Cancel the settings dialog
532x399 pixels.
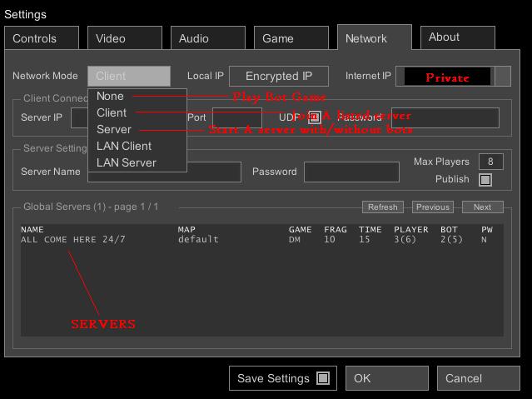478,378
